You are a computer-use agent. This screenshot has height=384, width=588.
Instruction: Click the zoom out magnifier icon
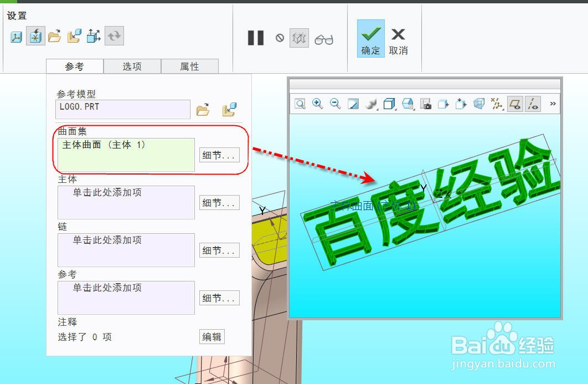336,104
